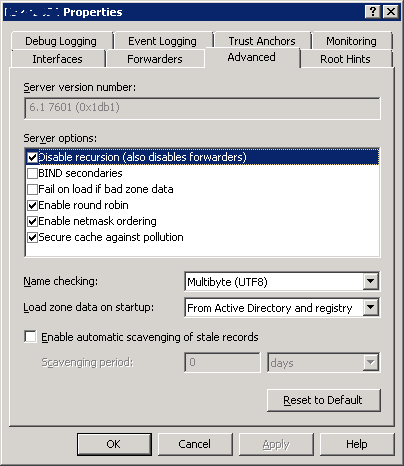Click the title bar question mark help icon
This screenshot has width=404, height=466.
coord(373,12)
